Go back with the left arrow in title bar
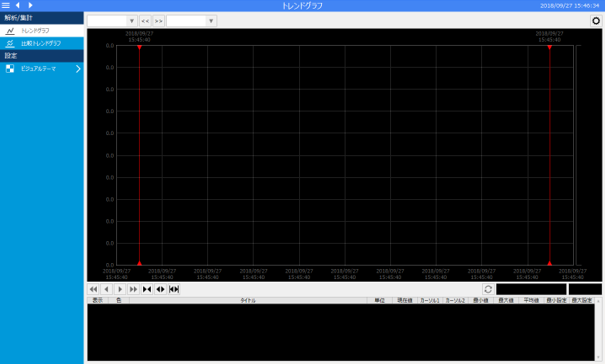Viewport: 605px width, 364px height. (18, 5)
